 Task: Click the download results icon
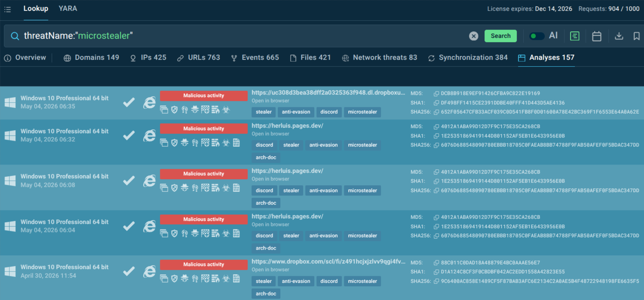619,36
